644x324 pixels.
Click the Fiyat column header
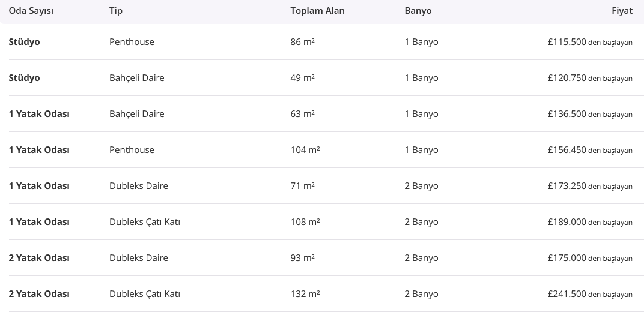tap(622, 11)
